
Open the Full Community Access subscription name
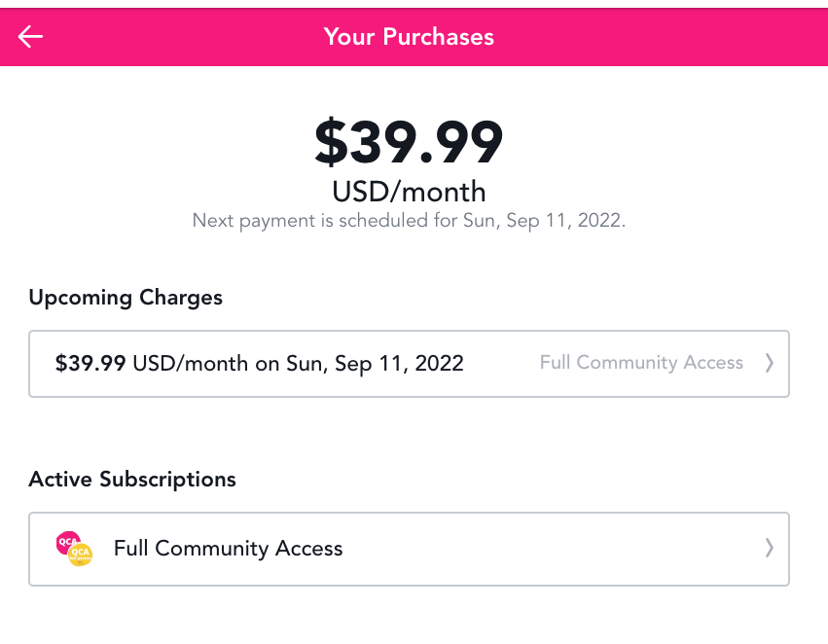point(228,549)
